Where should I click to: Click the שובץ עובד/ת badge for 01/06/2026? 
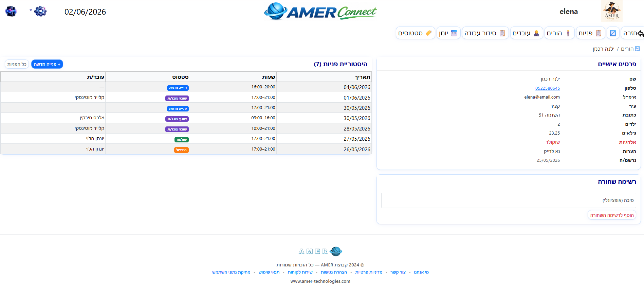click(177, 99)
